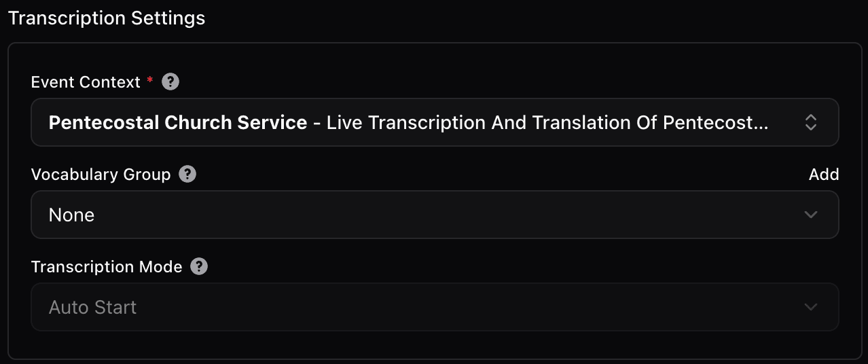Screen dimensions: 868x364
Task: Click the chevron arrow beside Auto Start
Action: [x=810, y=307]
